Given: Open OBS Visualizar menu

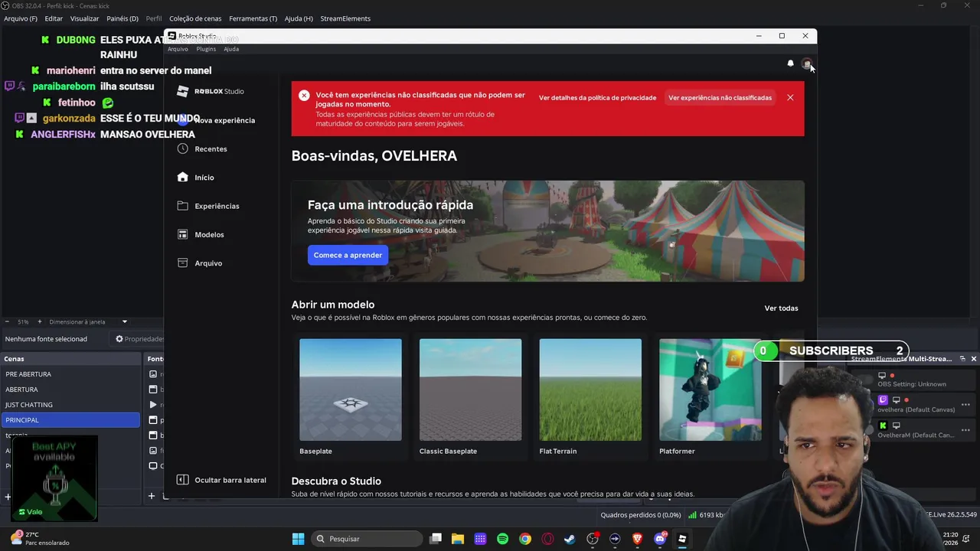Looking at the screenshot, I should pyautogui.click(x=84, y=18).
